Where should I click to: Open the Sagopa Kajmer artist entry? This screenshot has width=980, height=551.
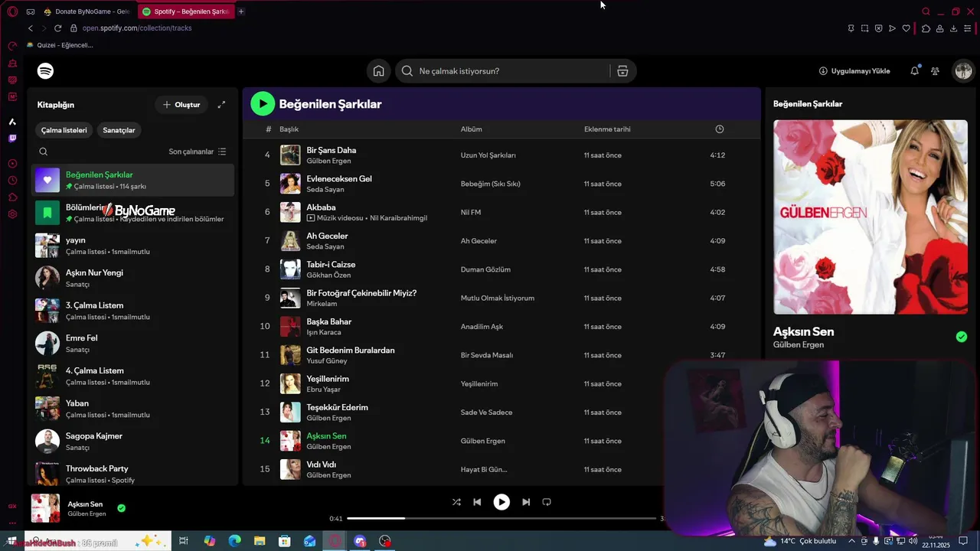(133, 442)
